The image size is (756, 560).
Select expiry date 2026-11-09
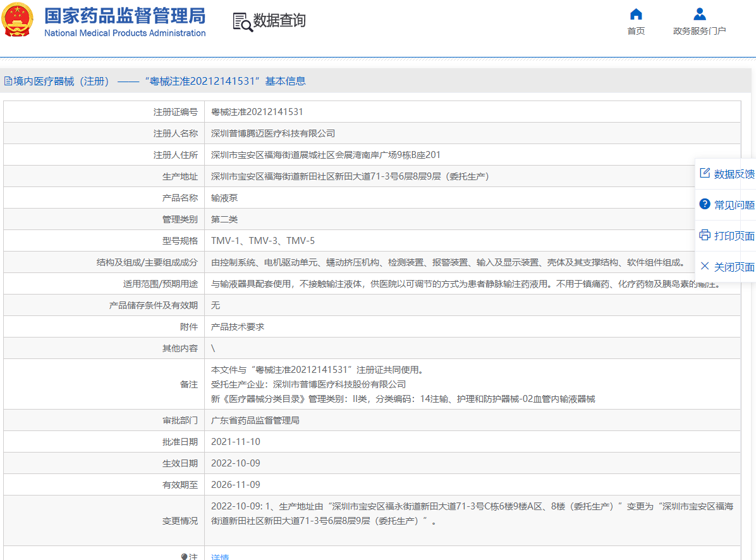[235, 484]
